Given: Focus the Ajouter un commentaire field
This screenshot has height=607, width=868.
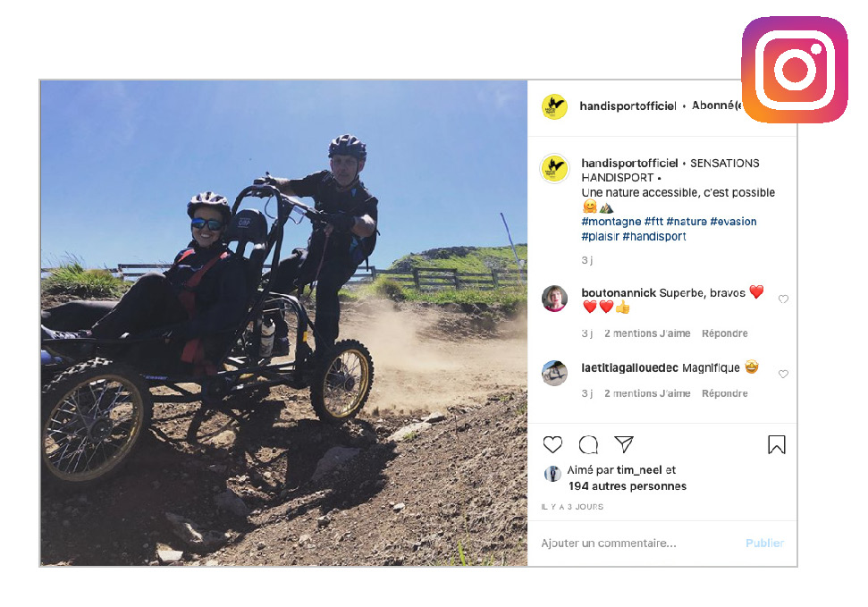Looking at the screenshot, I should click(x=636, y=543).
